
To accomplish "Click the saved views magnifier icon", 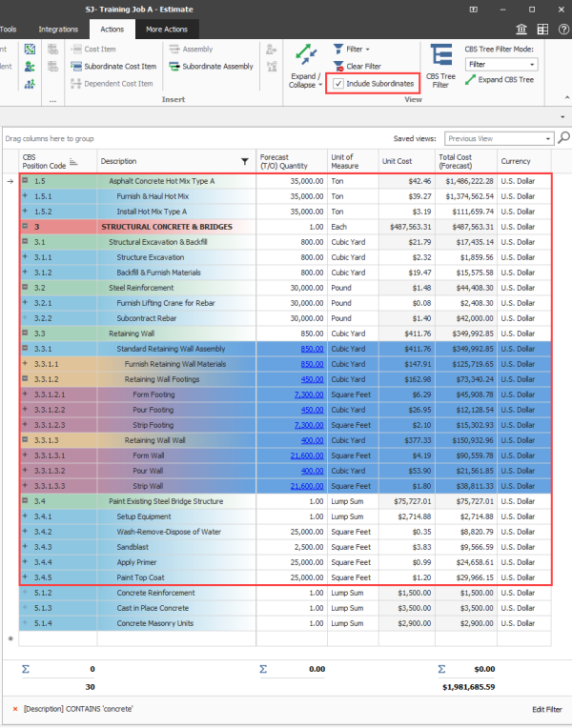I will (563, 138).
